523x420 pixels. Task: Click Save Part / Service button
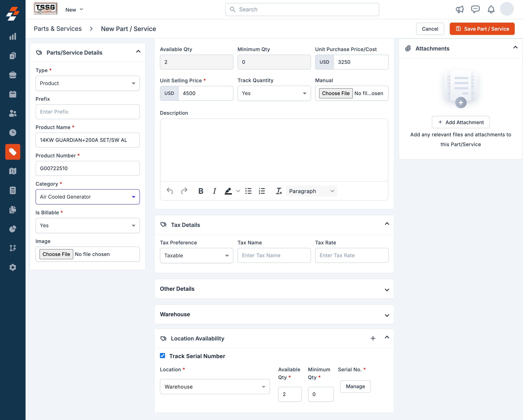click(482, 29)
